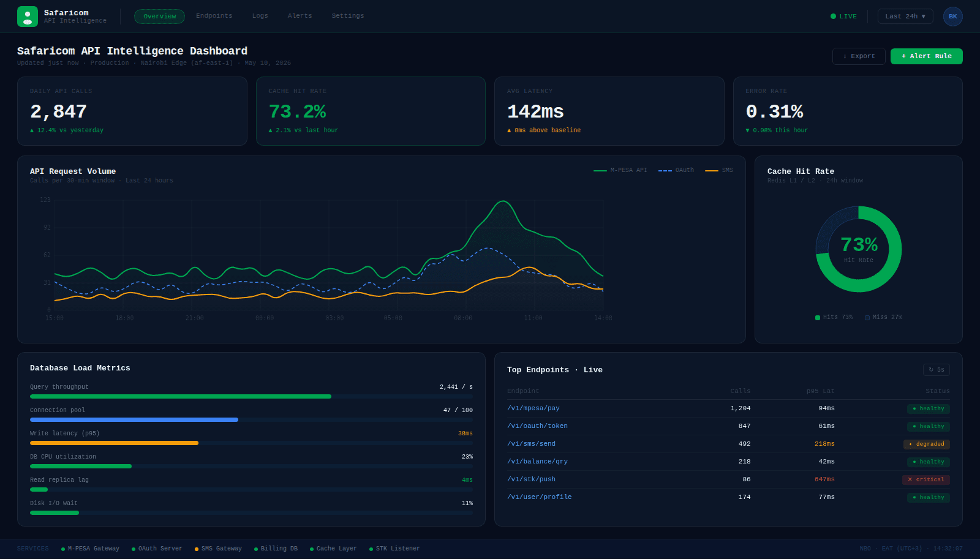The height and width of the screenshot is (559, 980).
Task: Click the Disk I/O wait bar
Action: [x=251, y=513]
